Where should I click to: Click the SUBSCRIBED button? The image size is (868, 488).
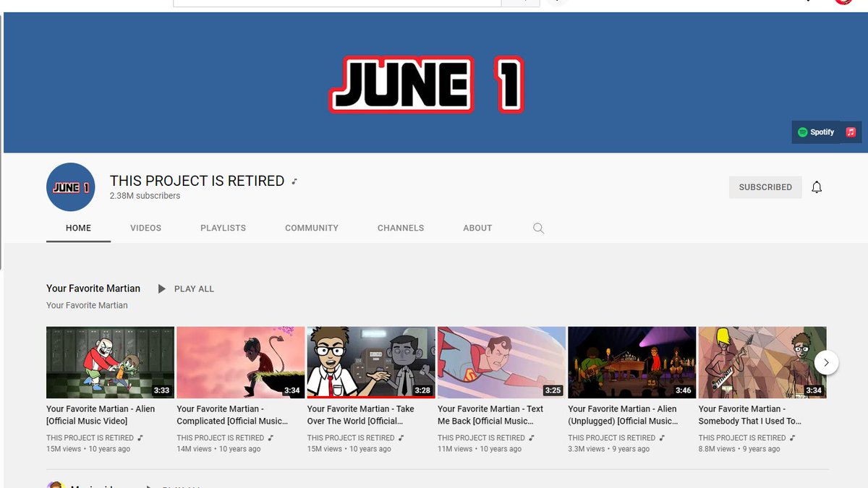(x=765, y=187)
